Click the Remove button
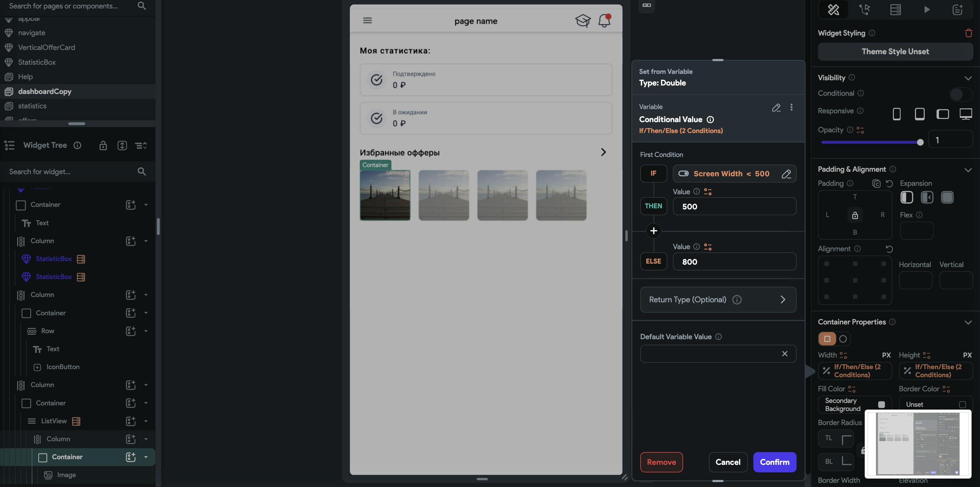 (x=661, y=462)
